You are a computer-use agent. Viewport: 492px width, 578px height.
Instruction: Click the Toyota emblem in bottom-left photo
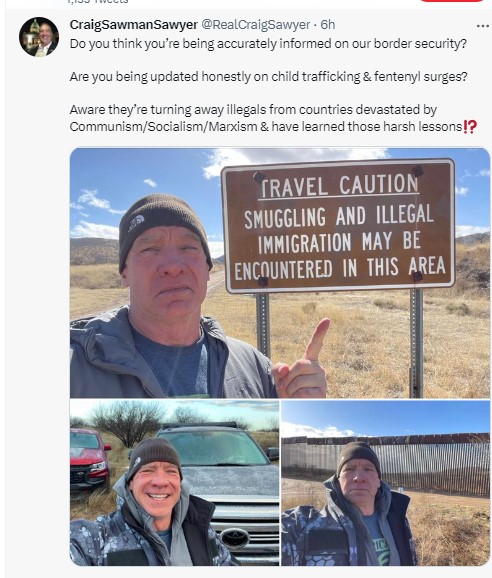(x=234, y=539)
